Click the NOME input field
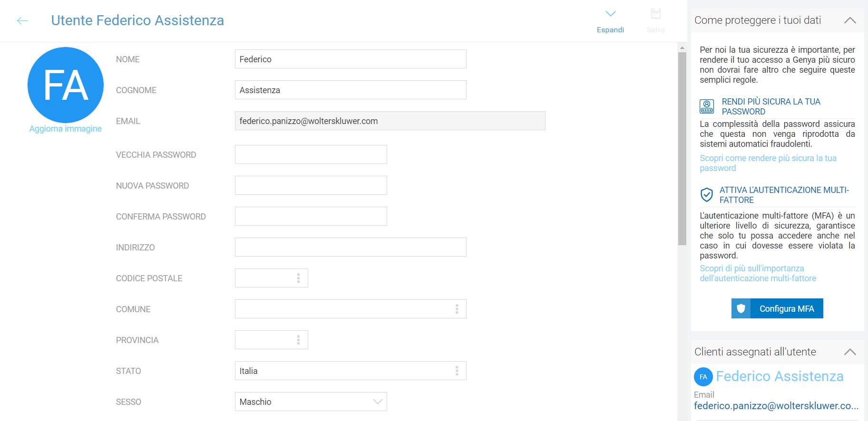Viewport: 868px width, 421px height. pyautogui.click(x=351, y=59)
